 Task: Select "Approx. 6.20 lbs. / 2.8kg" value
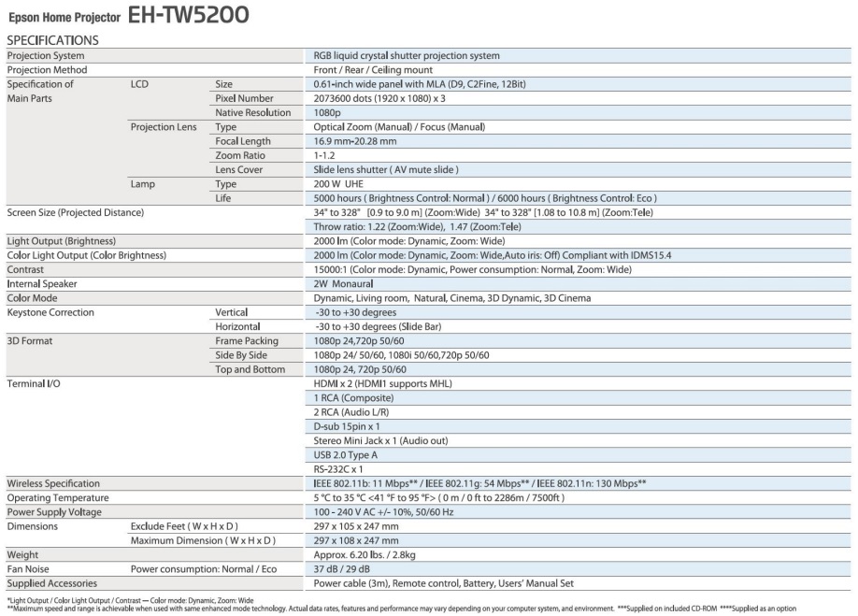(x=365, y=554)
